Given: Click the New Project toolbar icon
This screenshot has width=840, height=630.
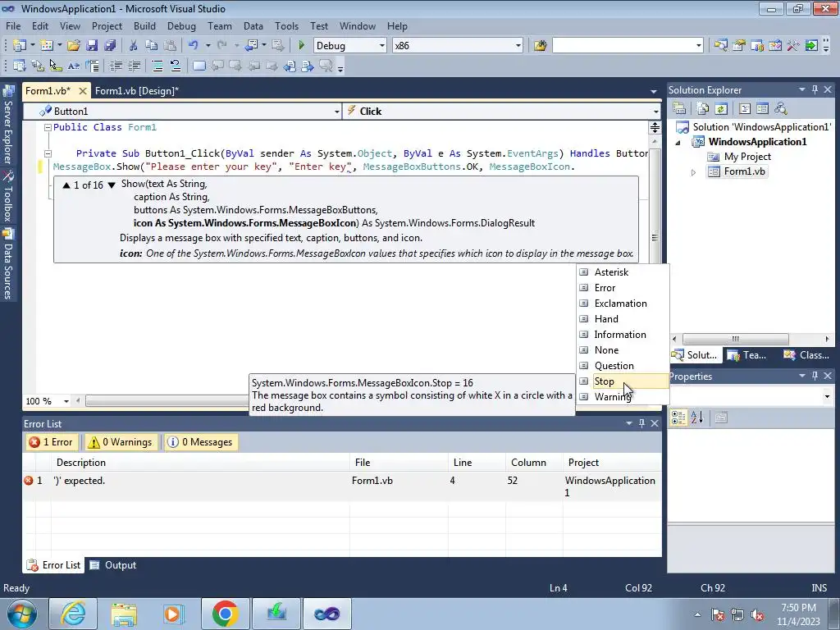Looking at the screenshot, I should (20, 46).
